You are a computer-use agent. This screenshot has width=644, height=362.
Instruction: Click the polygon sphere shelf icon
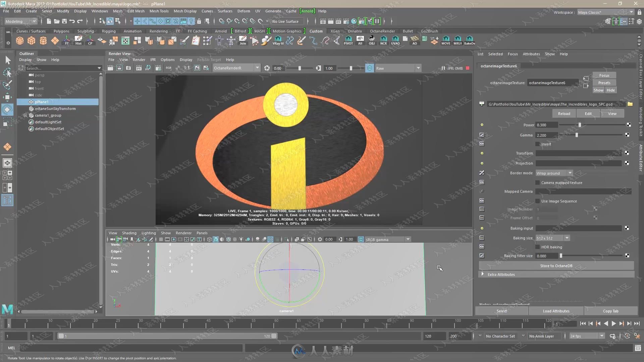coord(20,41)
